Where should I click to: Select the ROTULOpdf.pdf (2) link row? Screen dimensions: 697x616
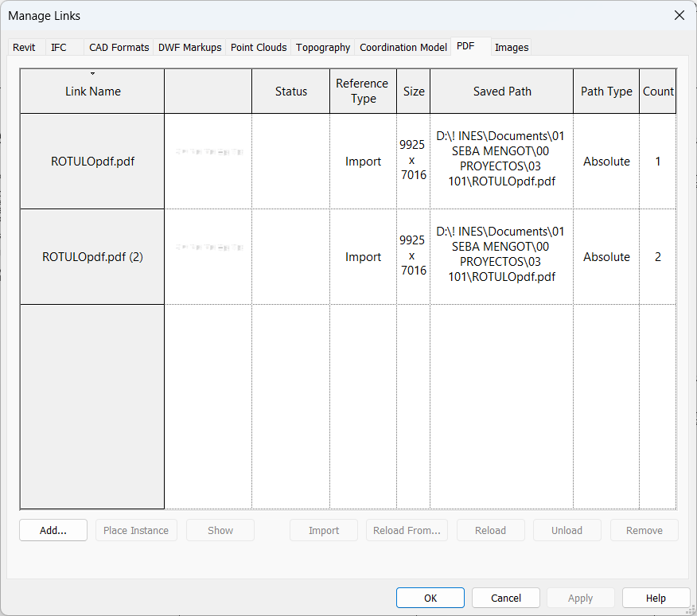point(92,256)
